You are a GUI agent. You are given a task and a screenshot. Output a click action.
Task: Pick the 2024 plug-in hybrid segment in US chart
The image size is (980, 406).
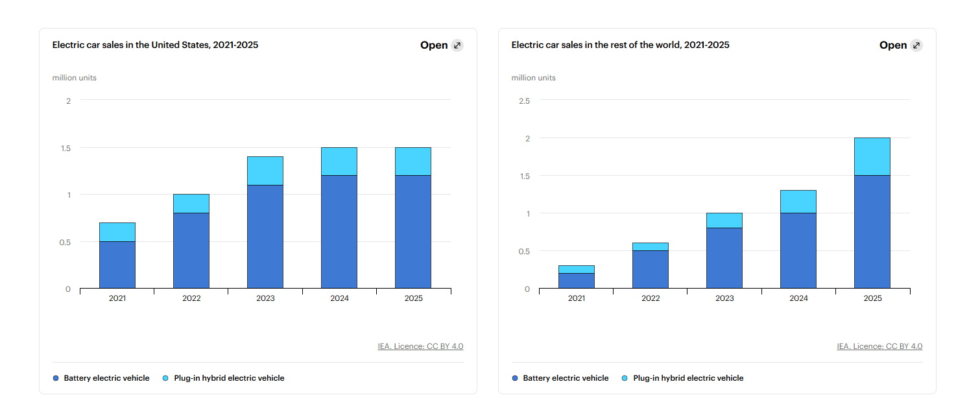pos(339,161)
